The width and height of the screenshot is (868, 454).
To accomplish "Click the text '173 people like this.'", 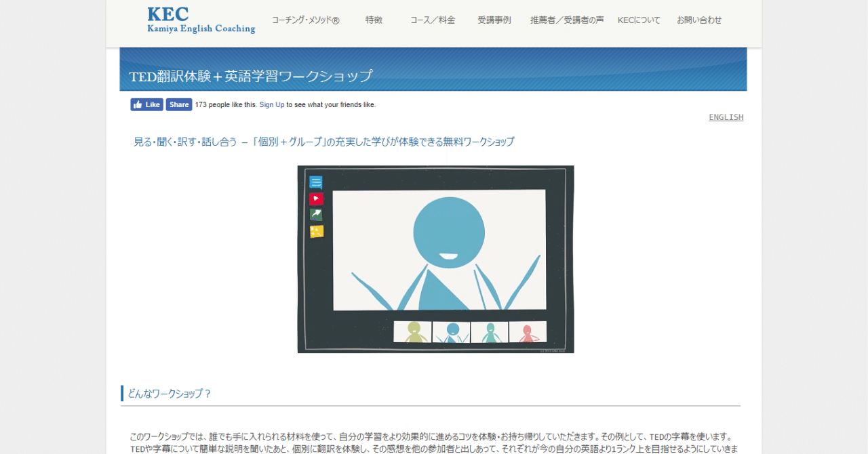I will click(x=226, y=104).
